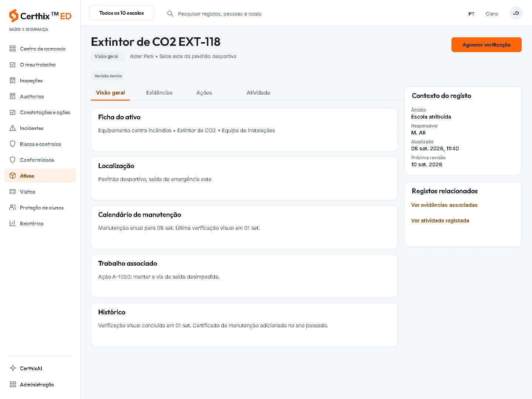Switch to the Evidências tab
Image resolution: width=532 pixels, height=399 pixels.
point(159,93)
